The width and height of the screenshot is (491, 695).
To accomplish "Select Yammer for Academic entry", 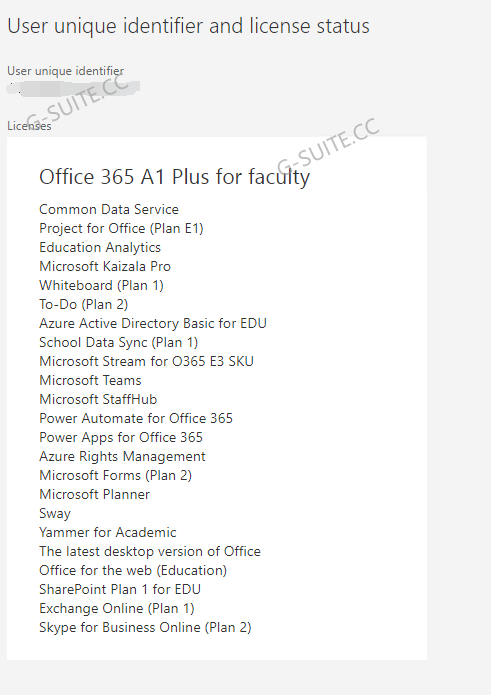I will [108, 532].
